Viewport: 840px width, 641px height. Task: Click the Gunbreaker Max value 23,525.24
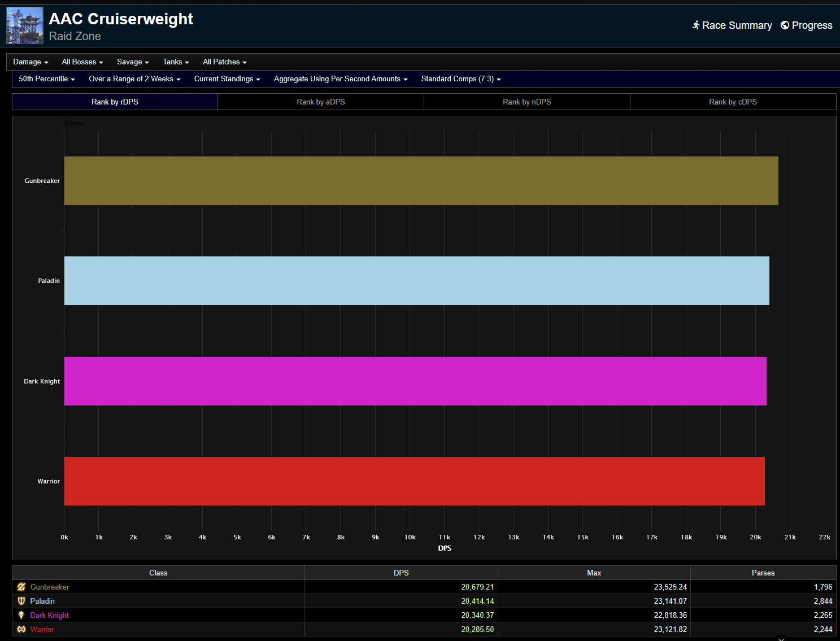[671, 587]
